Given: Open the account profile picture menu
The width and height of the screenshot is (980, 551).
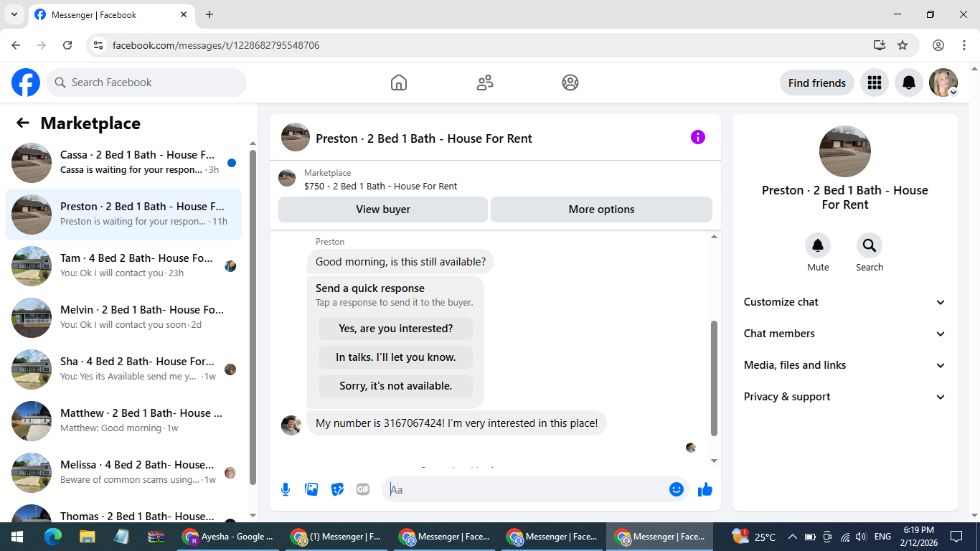Looking at the screenshot, I should [x=943, y=83].
